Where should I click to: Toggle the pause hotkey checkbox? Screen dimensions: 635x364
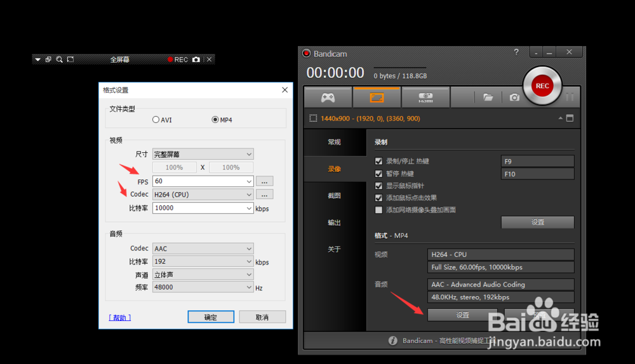click(378, 174)
